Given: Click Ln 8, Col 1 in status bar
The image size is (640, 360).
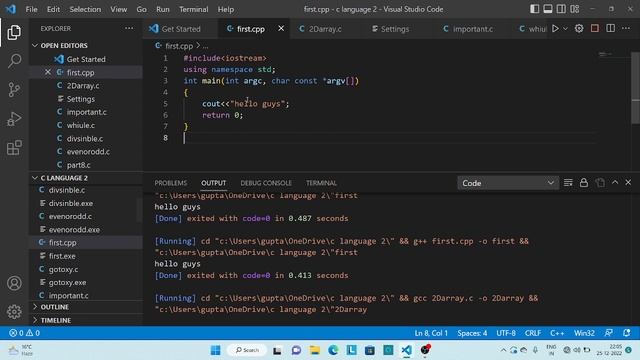Looking at the screenshot, I should (x=431, y=333).
